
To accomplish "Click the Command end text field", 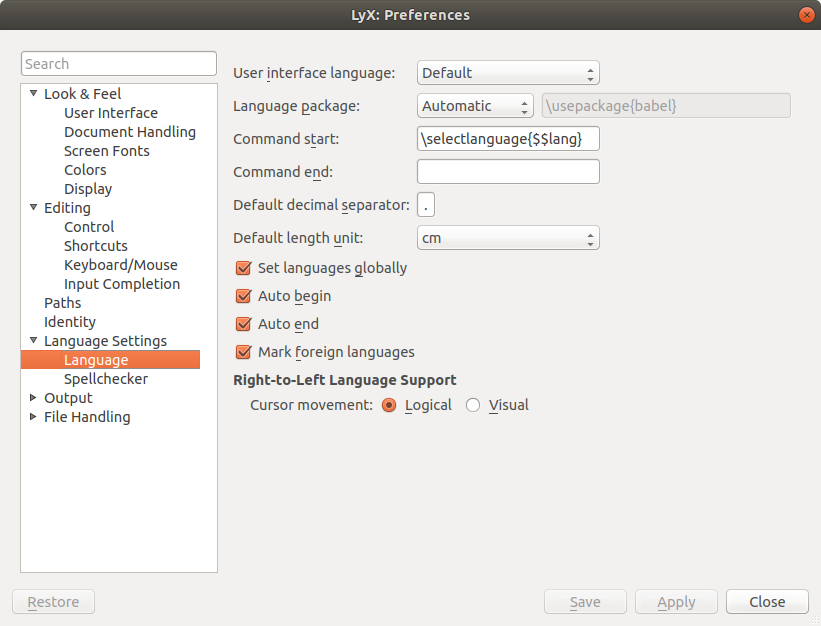I will click(x=508, y=172).
